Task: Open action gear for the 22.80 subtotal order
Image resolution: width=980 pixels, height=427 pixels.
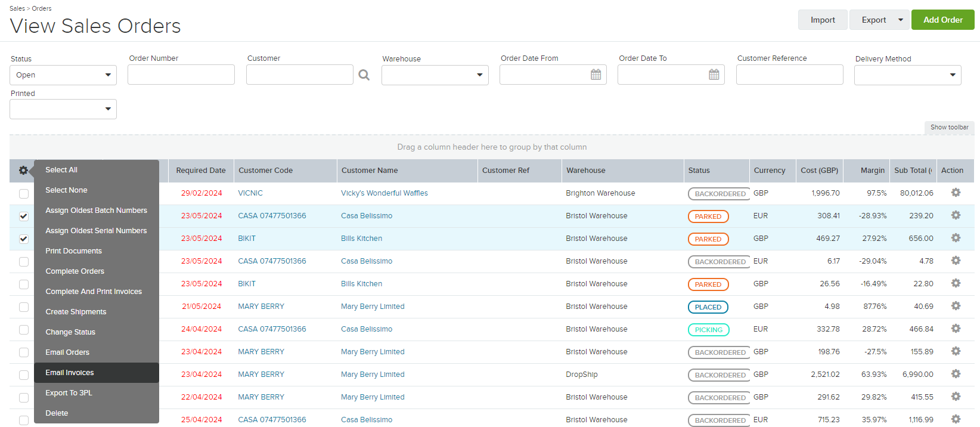Action: coord(956,283)
